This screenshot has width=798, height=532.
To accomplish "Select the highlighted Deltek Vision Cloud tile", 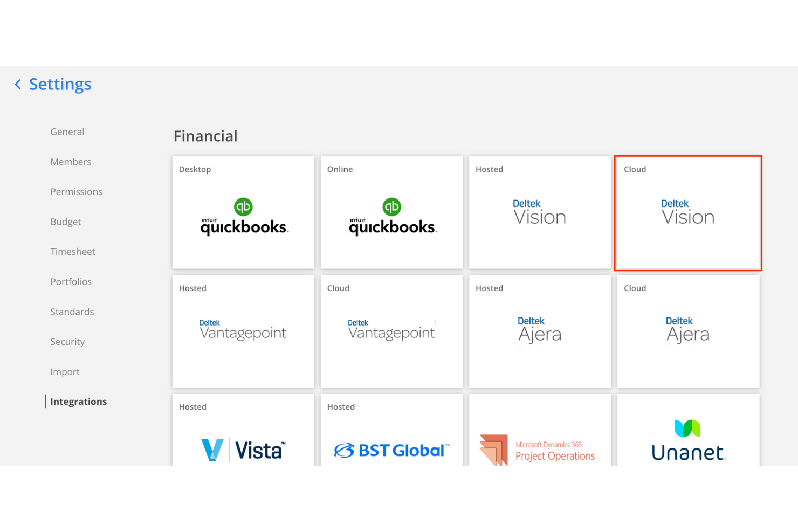I will (x=688, y=212).
